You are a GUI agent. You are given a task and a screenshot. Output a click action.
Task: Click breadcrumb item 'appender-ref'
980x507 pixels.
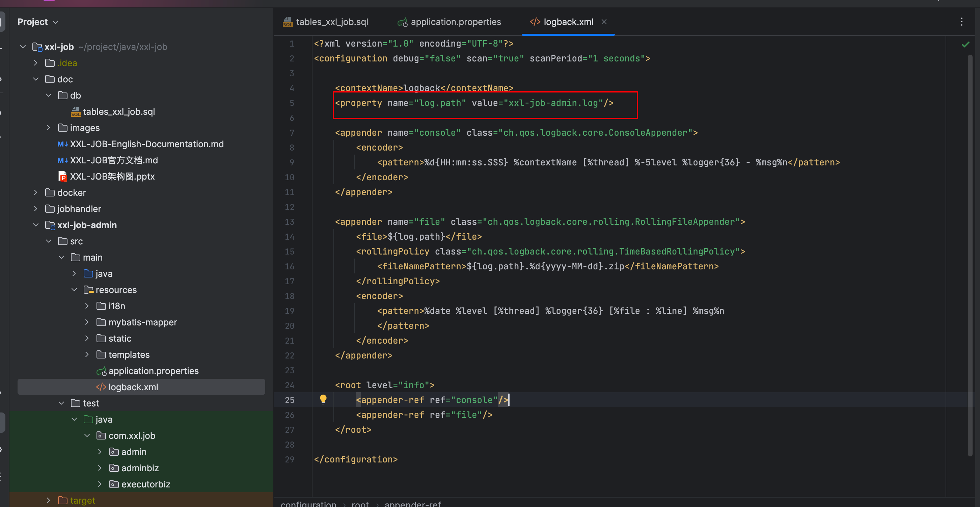[413, 504]
